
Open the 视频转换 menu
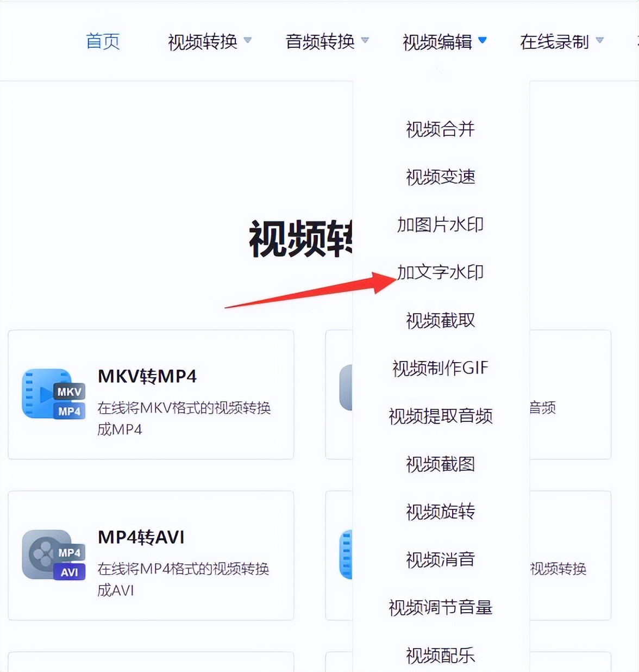point(203,41)
